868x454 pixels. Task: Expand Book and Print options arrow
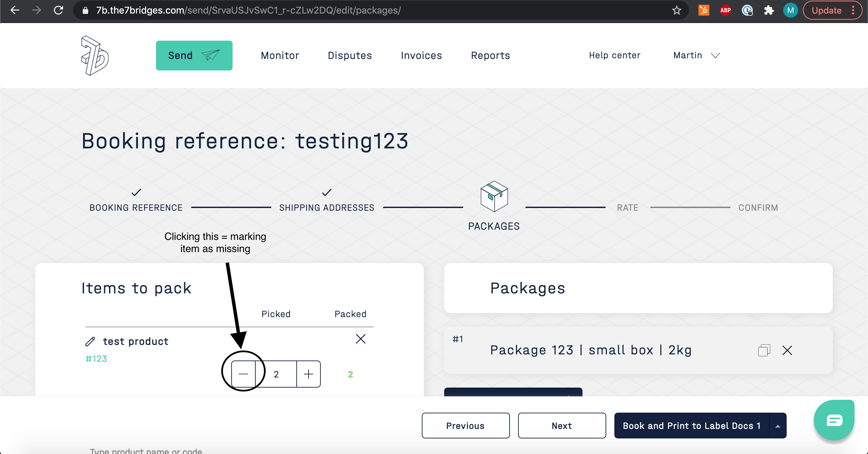pyautogui.click(x=778, y=426)
